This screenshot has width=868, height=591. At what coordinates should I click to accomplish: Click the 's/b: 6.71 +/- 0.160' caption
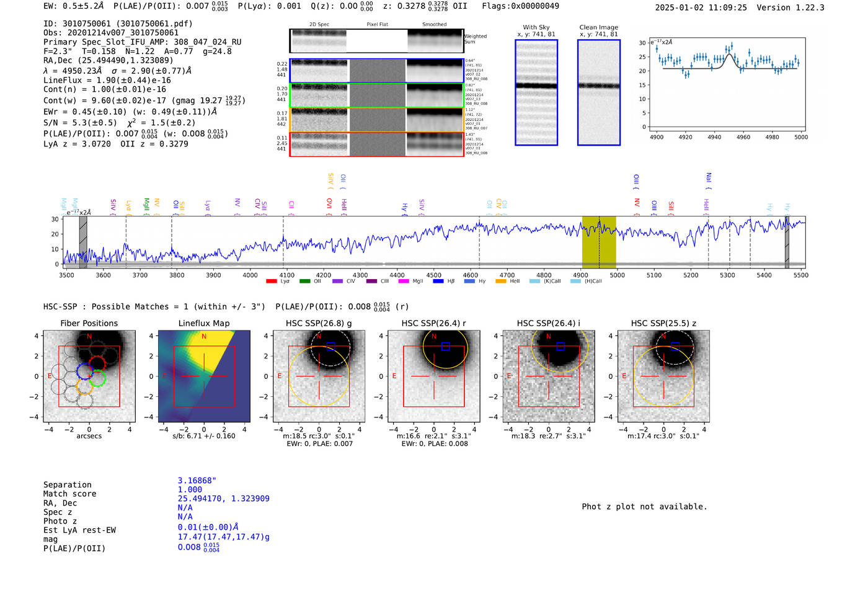click(204, 436)
